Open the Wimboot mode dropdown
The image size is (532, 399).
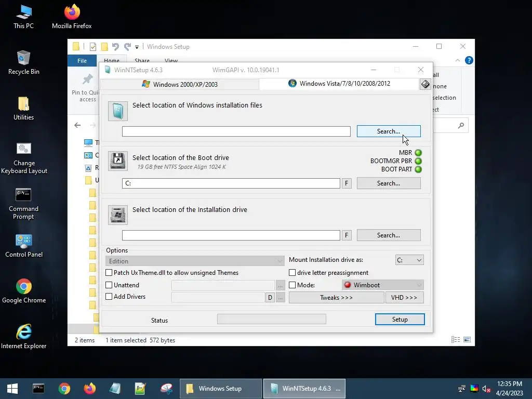coord(383,285)
